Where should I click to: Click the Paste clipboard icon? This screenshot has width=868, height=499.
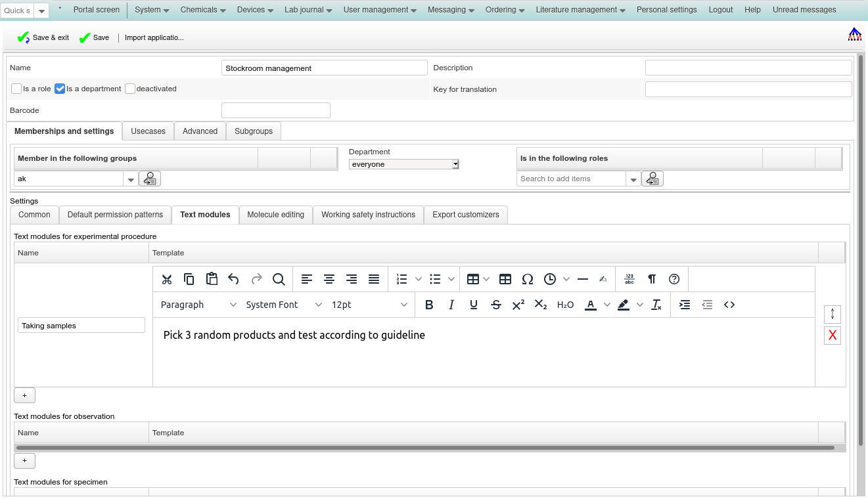tap(212, 279)
